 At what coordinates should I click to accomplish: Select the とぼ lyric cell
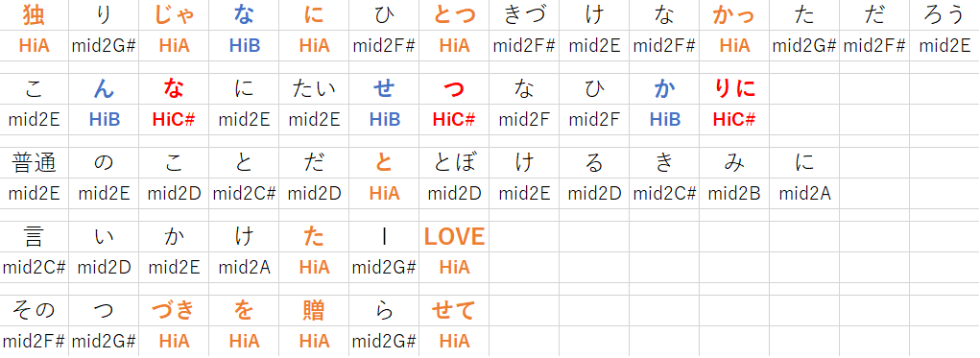click(x=454, y=163)
